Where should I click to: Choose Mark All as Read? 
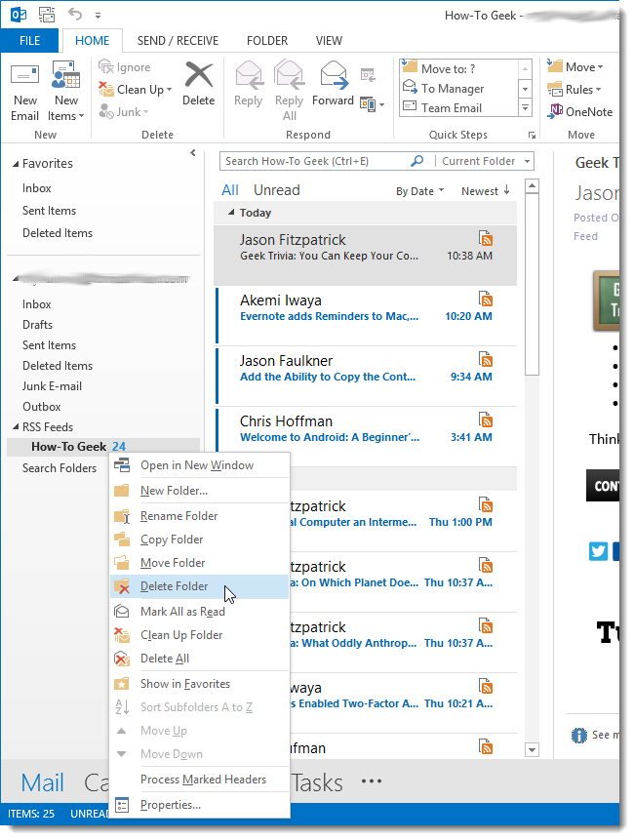pyautogui.click(x=199, y=612)
